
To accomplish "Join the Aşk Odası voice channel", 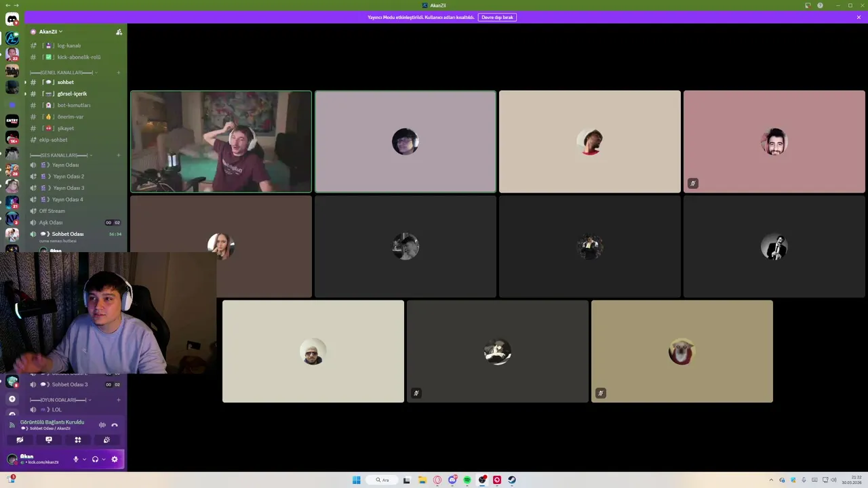I will coord(75,222).
